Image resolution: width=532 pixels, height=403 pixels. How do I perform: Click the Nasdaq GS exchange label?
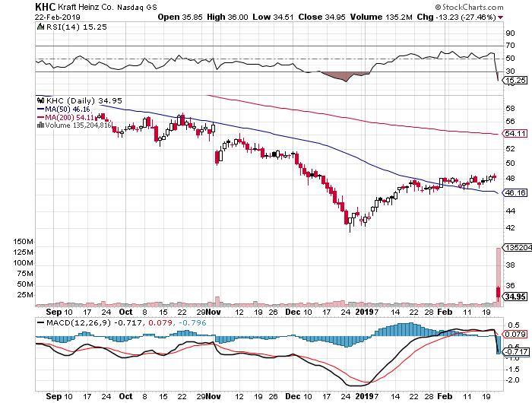tap(138, 7)
